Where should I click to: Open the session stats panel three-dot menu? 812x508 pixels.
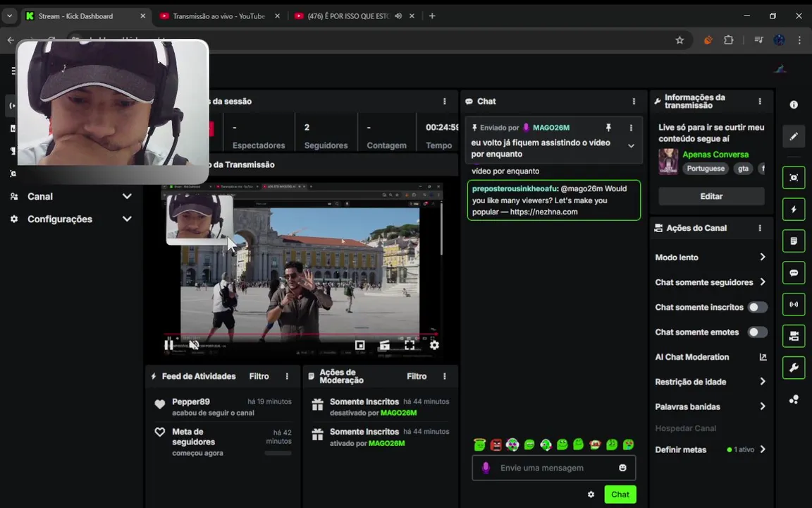coord(444,102)
